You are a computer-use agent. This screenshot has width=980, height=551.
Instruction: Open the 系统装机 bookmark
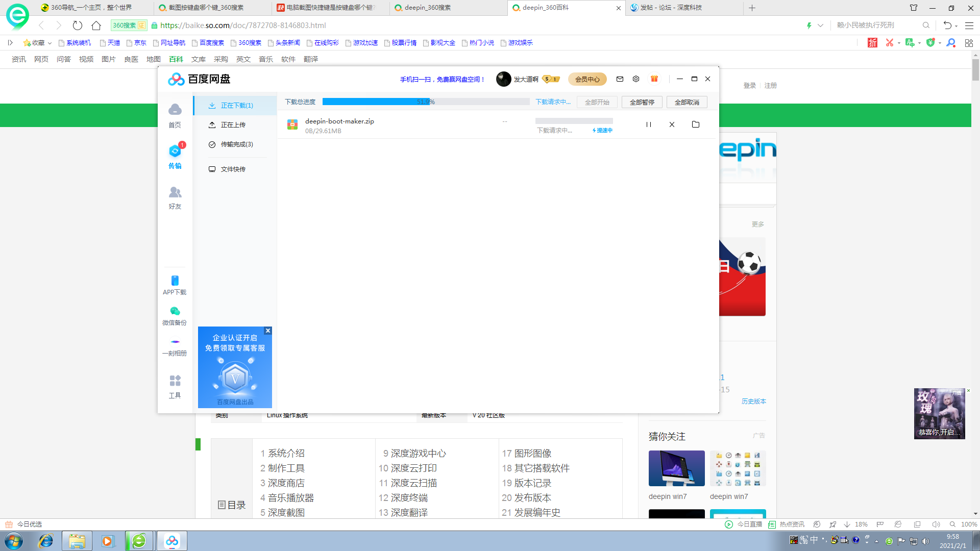point(75,43)
